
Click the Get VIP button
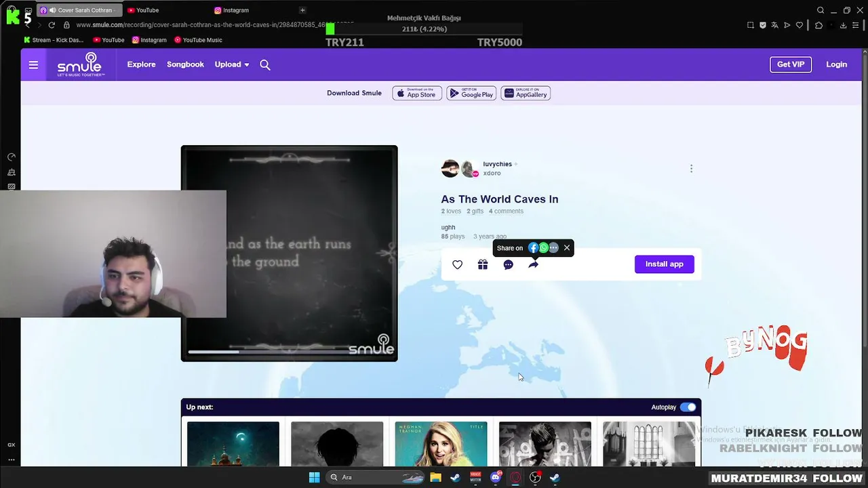pyautogui.click(x=791, y=64)
